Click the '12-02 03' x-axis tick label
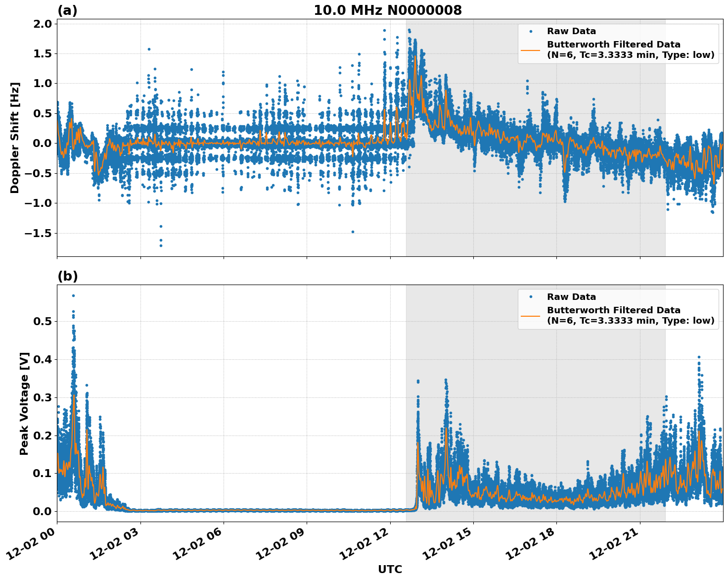This screenshot has height=580, width=728. coord(114,543)
